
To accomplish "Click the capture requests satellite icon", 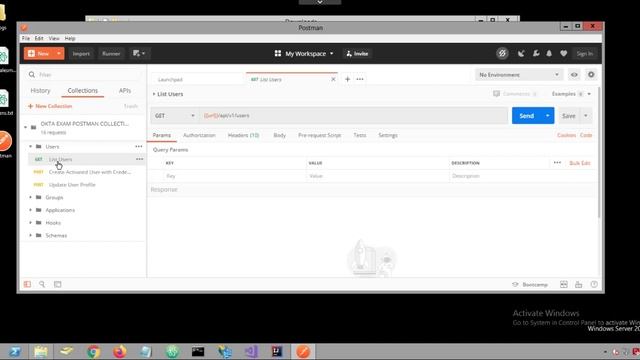I will click(521, 53).
